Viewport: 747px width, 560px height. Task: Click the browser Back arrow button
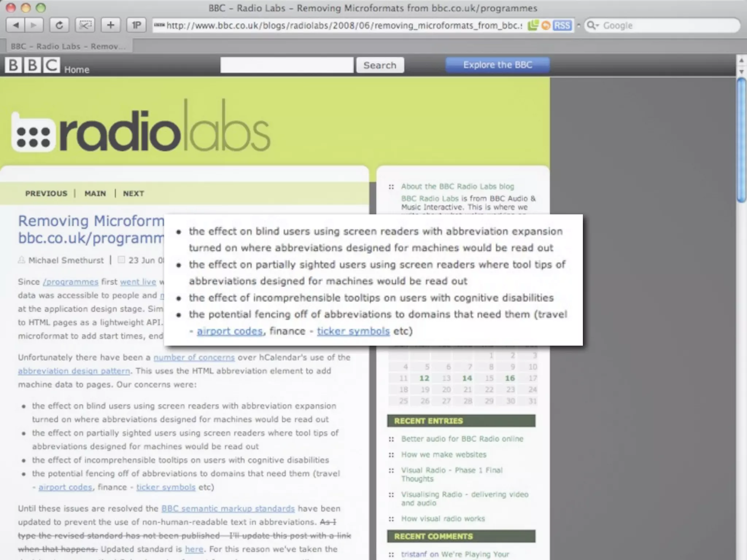click(16, 25)
